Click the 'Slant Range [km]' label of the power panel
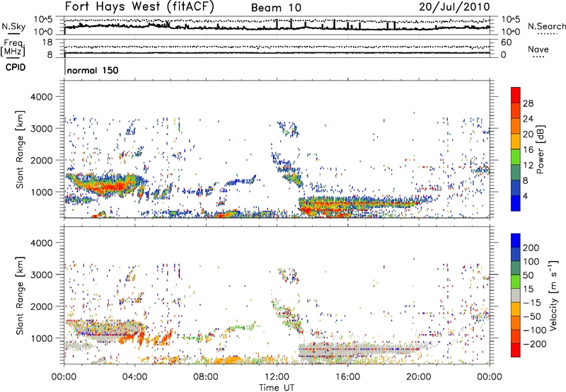 coord(20,149)
